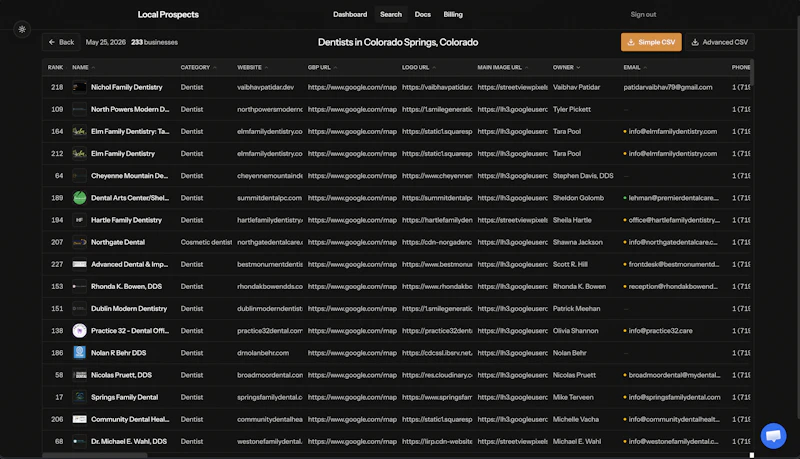Toggle the theme sun icon
The width and height of the screenshot is (800, 459).
coord(22,29)
